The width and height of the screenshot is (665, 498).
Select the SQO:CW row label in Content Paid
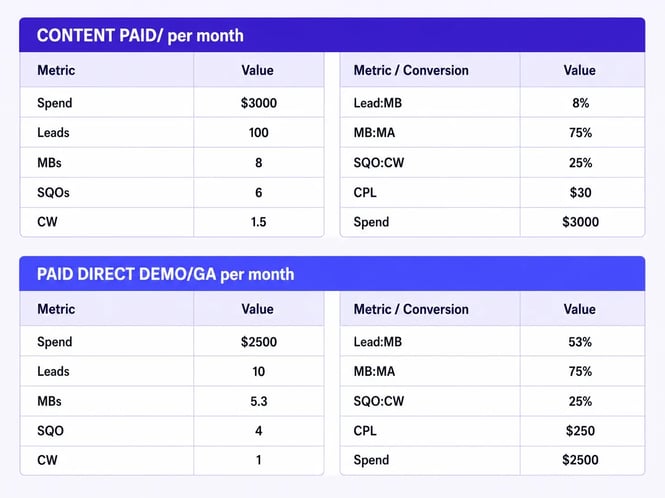pos(379,163)
